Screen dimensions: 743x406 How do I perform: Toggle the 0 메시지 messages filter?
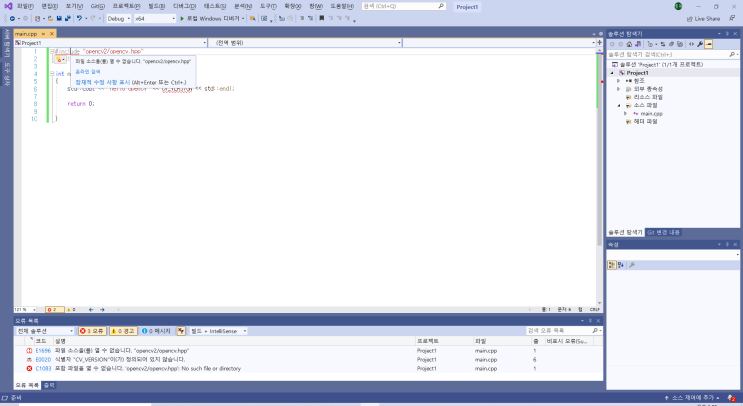click(x=156, y=331)
